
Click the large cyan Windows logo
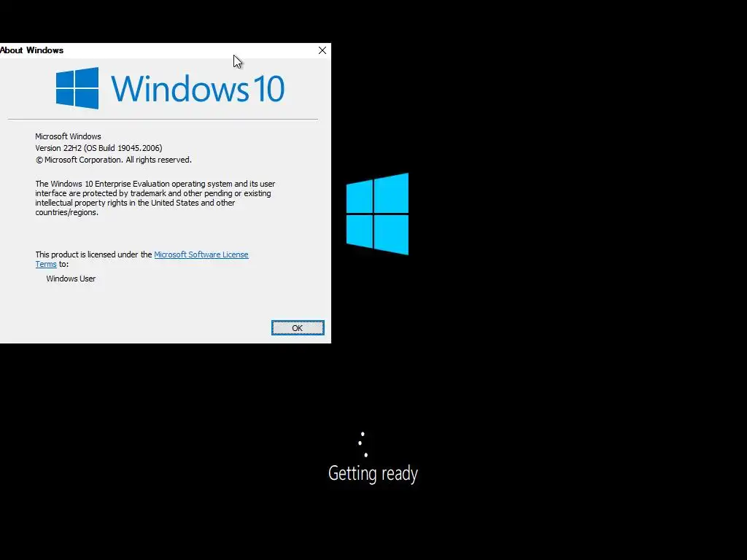(377, 214)
